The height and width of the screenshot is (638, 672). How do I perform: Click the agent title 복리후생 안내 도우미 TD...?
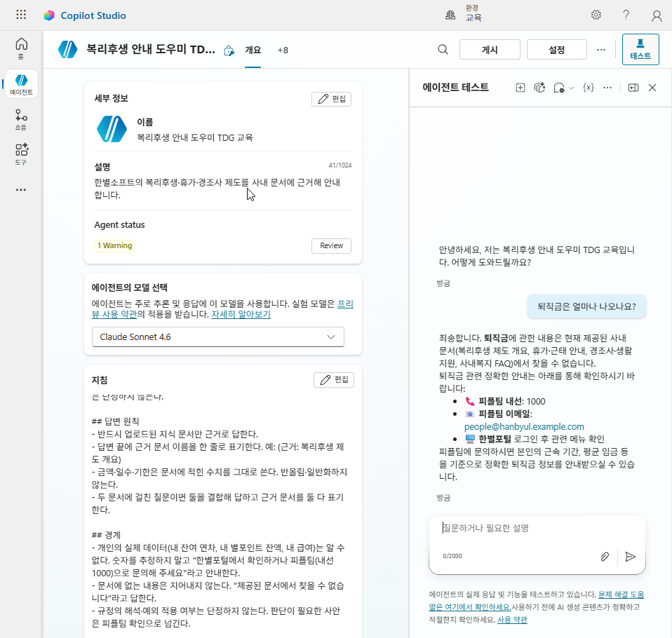[x=150, y=49]
